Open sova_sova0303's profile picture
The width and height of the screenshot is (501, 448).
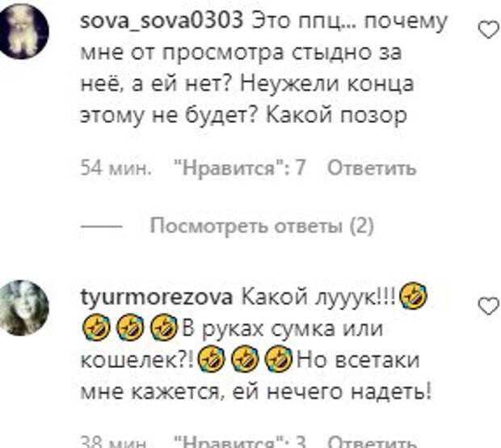click(23, 31)
